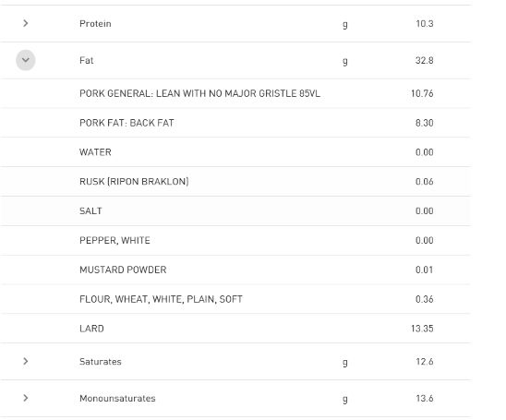Click the MUSTARD POWDER ingredient row
The image size is (506, 420).
point(235,270)
